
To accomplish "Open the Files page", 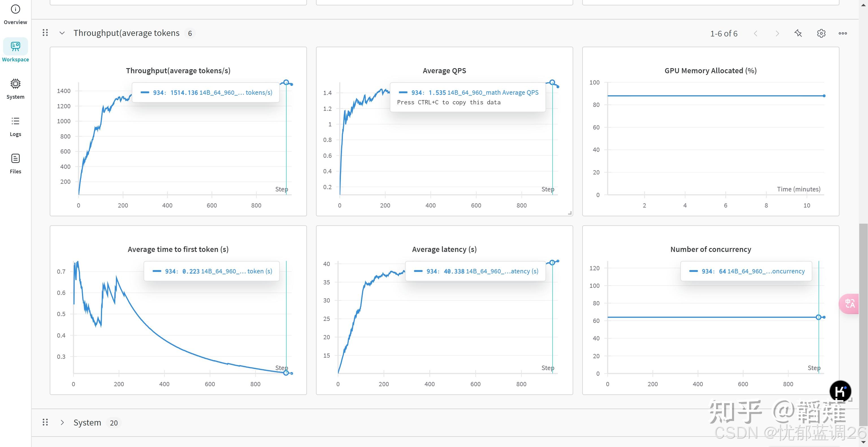I will click(15, 163).
